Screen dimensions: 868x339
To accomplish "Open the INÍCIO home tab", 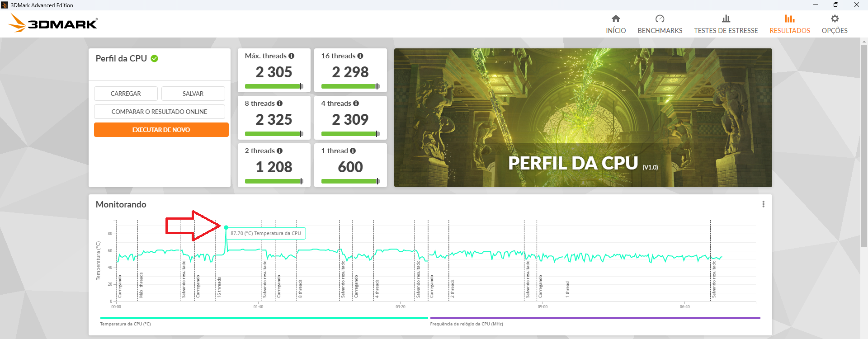I will coord(616,24).
